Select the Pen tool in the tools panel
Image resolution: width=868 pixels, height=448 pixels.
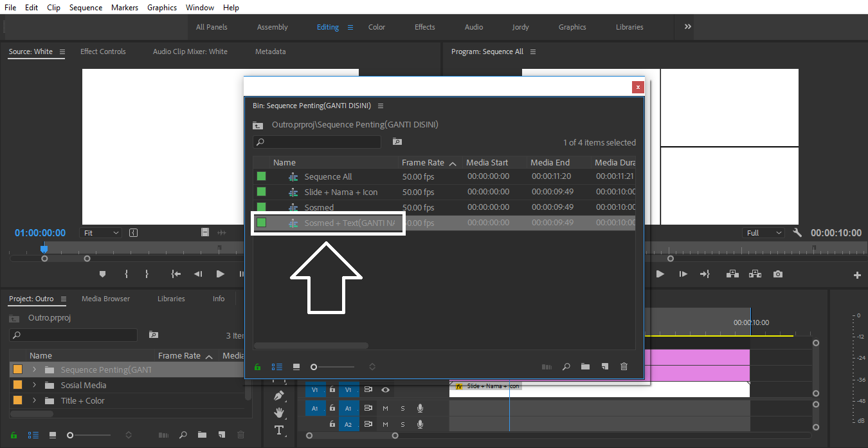(x=278, y=395)
